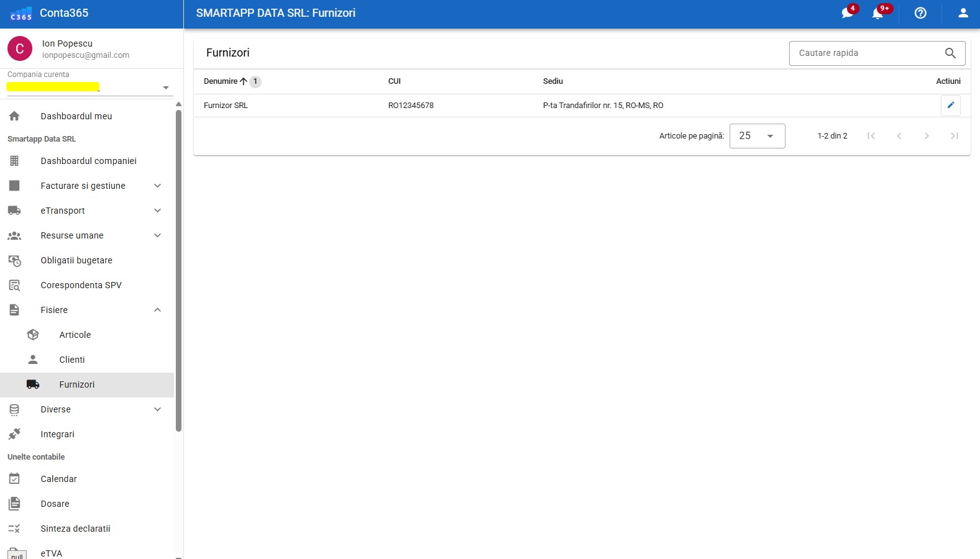The image size is (980, 559).
Task: Go to Dashboardul companiei
Action: [88, 161]
